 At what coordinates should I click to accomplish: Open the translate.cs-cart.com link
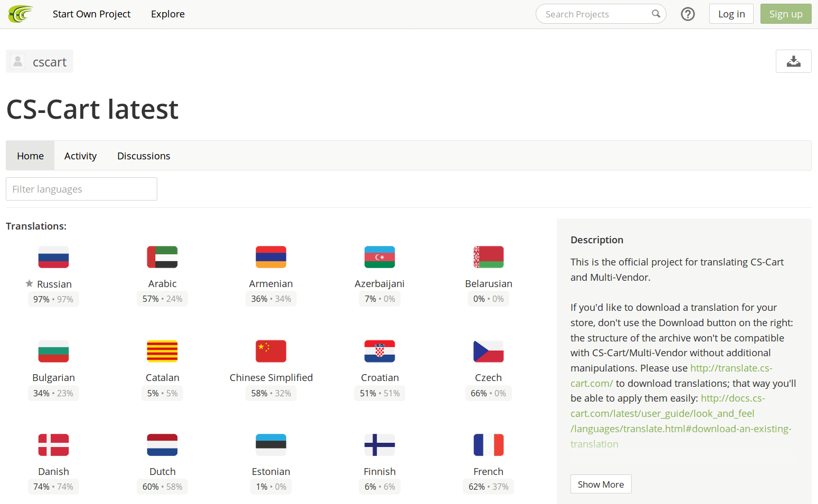point(671,376)
